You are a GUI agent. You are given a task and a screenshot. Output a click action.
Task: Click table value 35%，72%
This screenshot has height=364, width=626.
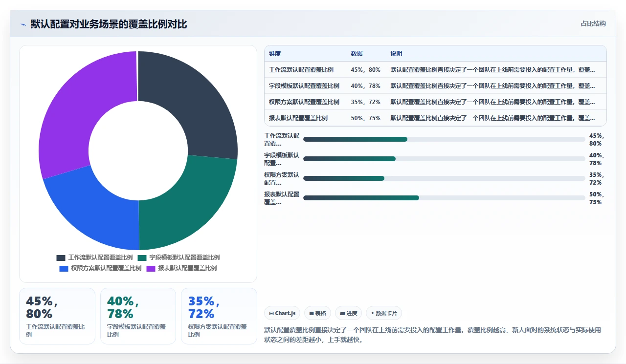365,102
